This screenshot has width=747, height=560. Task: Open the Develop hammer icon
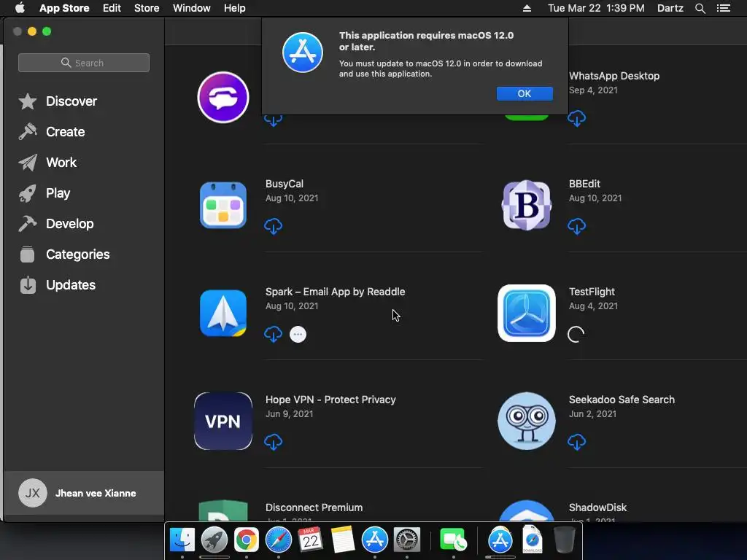28,223
